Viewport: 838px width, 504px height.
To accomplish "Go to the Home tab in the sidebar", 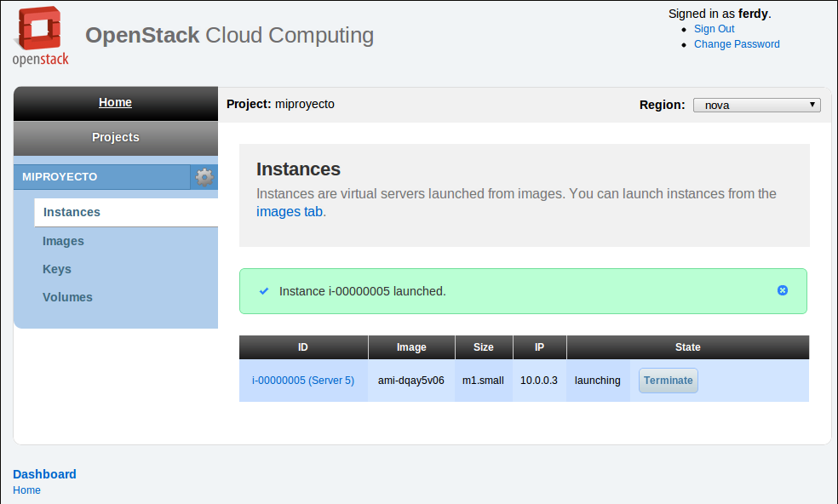I will click(116, 103).
